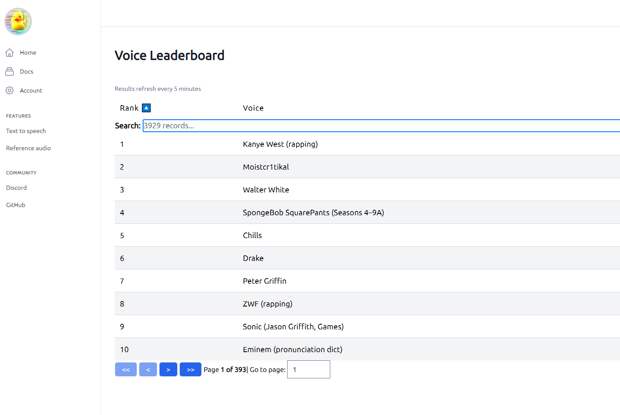Select Drake voice row

(x=367, y=258)
